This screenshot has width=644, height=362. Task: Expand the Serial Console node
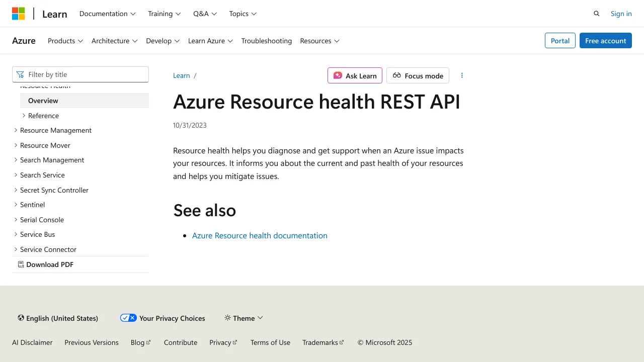click(16, 220)
